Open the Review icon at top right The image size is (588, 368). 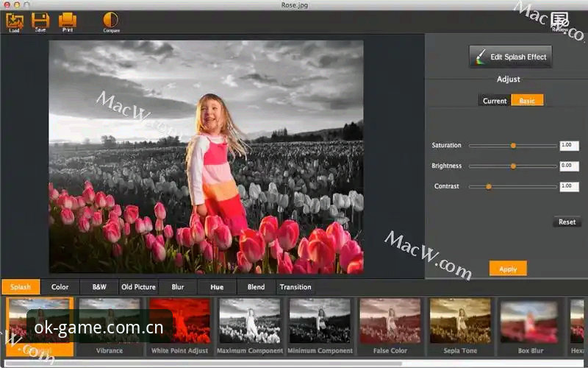pos(560,22)
